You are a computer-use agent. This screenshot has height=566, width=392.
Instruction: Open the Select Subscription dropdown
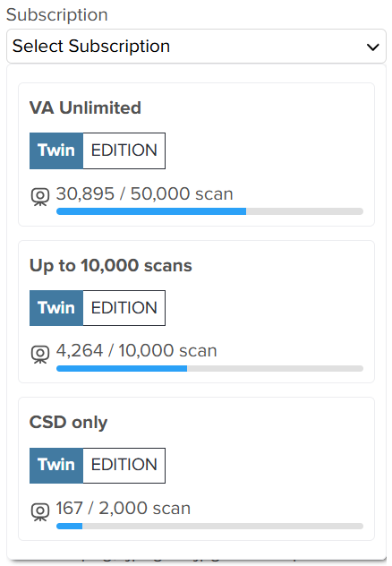point(196,47)
